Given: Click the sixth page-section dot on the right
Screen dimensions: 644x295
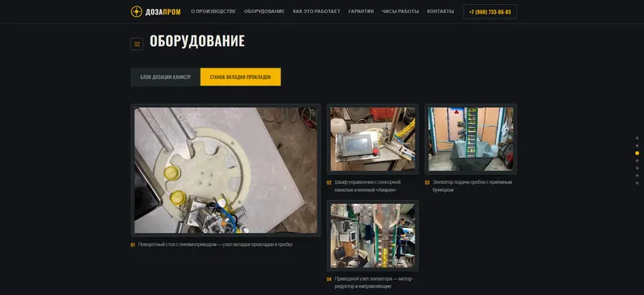Looking at the screenshot, I should tap(637, 176).
